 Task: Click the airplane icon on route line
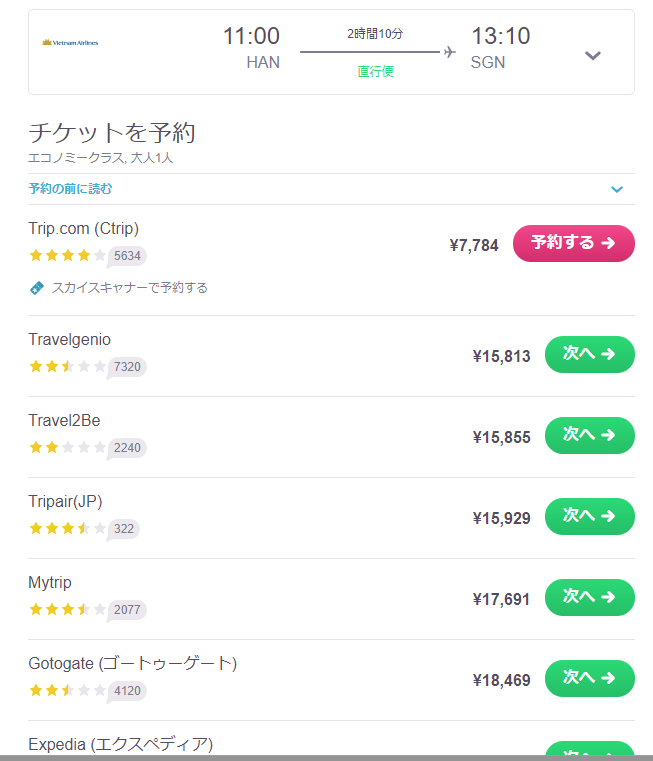click(x=450, y=51)
